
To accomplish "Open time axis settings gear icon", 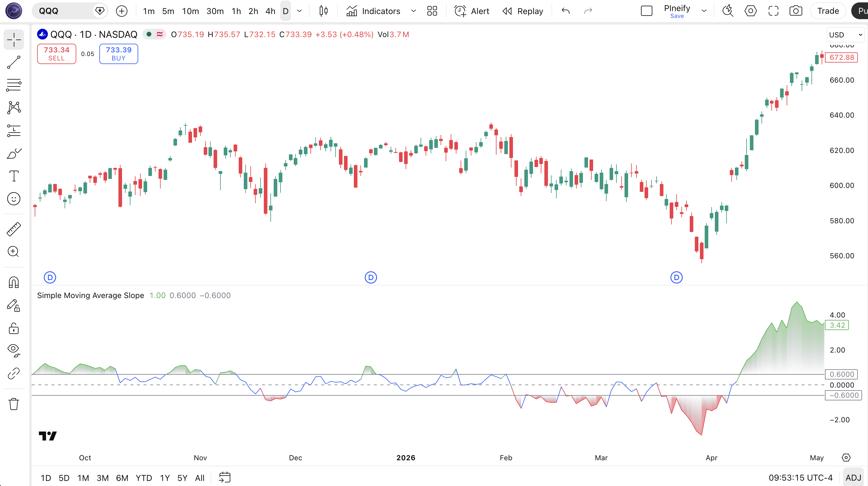I will (846, 458).
